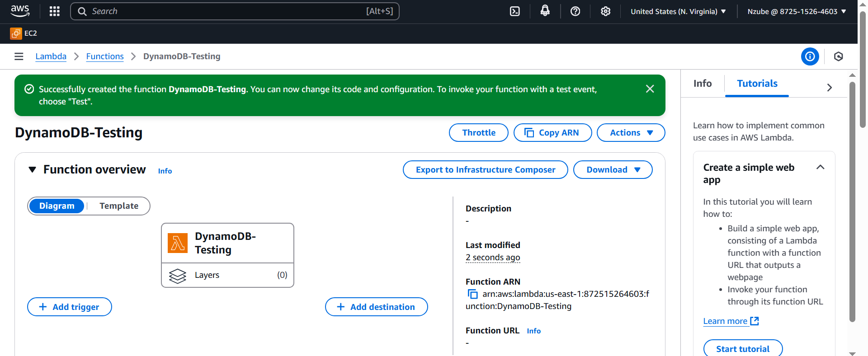Focus the AWS search field
Image resolution: width=868 pixels, height=356 pixels.
(x=235, y=11)
